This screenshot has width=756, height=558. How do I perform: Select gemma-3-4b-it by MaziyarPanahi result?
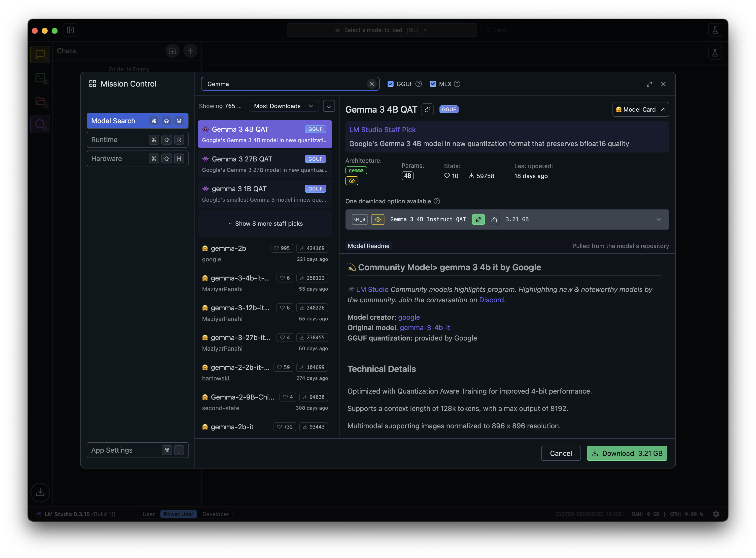(x=265, y=283)
